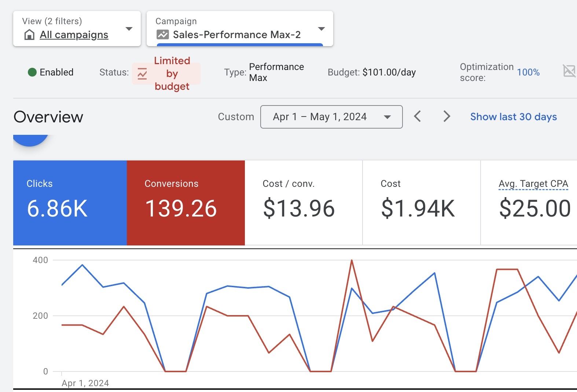Click the 100% optimization score link
Image resolution: width=577 pixels, height=392 pixels.
click(528, 72)
